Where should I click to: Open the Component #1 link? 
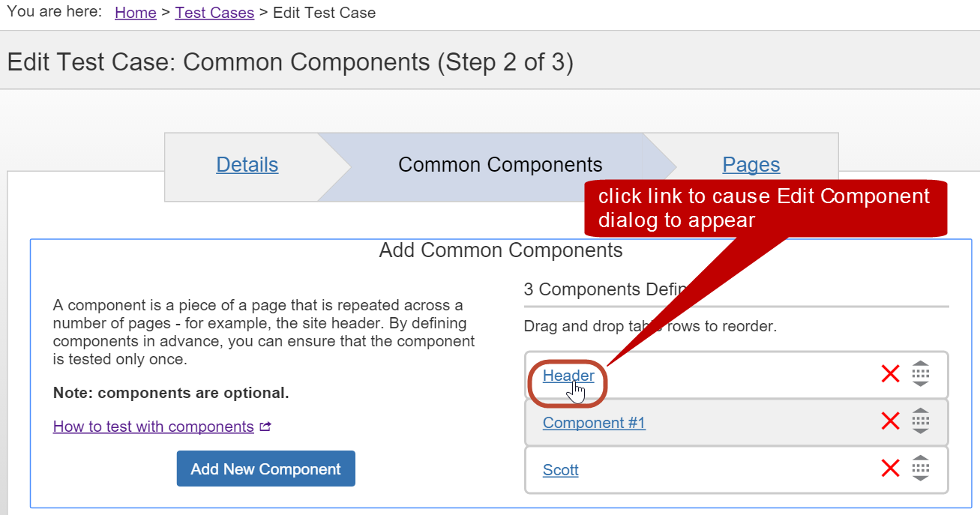[593, 422]
